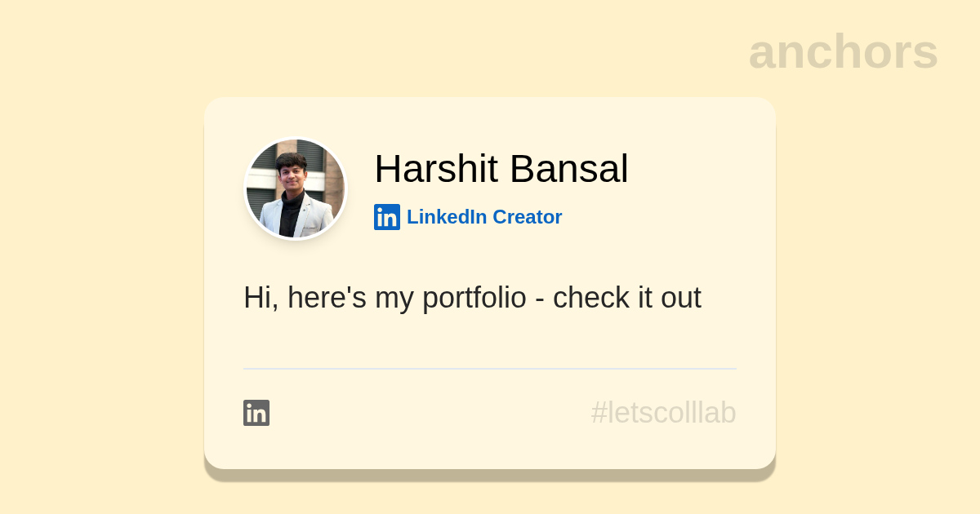Click the "check it out" phrase
Viewport: 980px width, 514px height.
tap(626, 298)
